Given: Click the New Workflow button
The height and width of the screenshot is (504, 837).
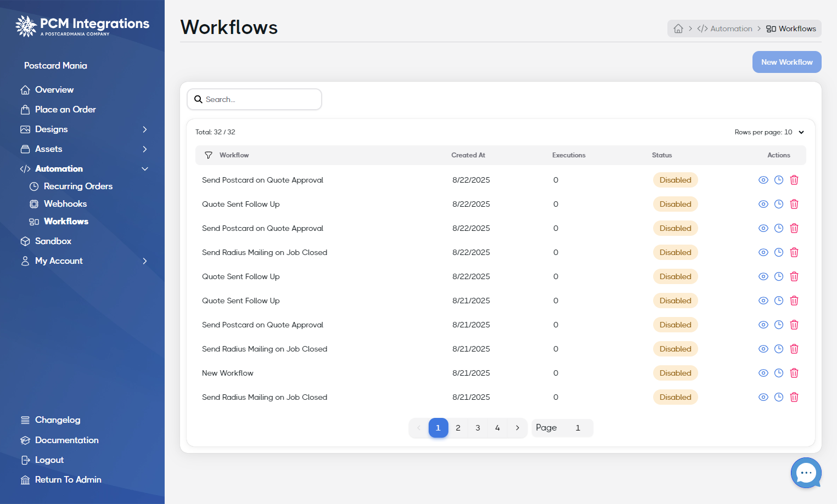Looking at the screenshot, I should click(x=787, y=62).
